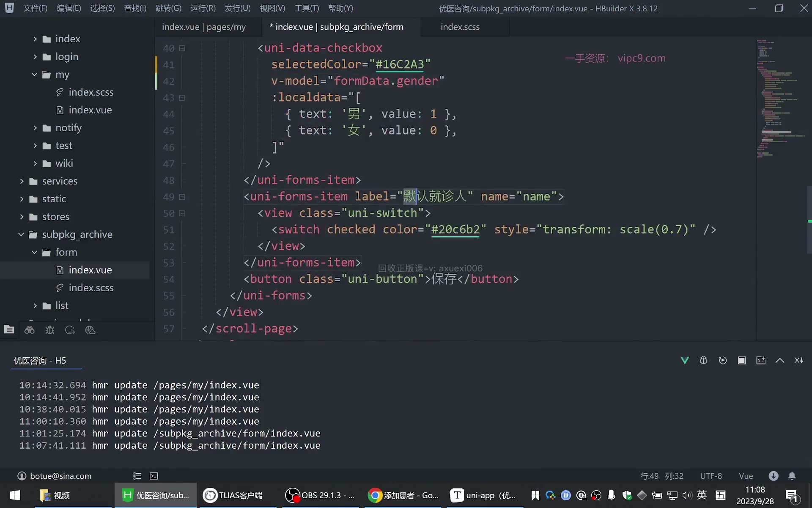
Task: Expand the list folder
Action: pos(35,306)
